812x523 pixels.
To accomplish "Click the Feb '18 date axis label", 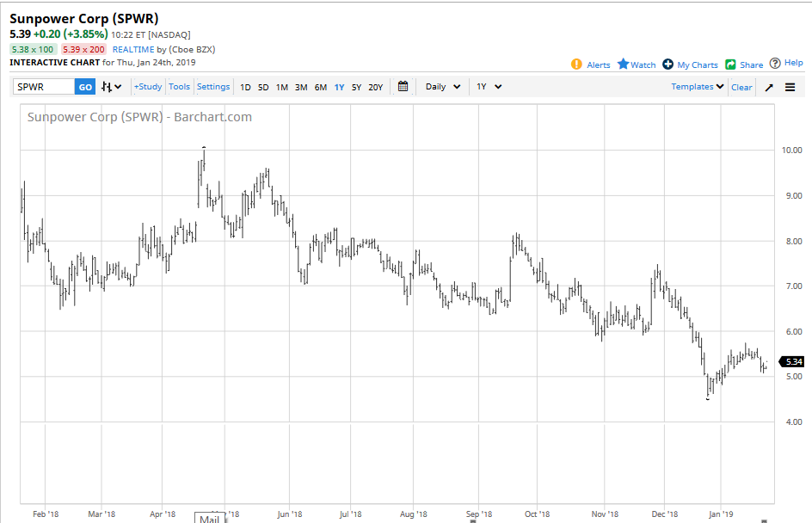I will click(x=46, y=514).
